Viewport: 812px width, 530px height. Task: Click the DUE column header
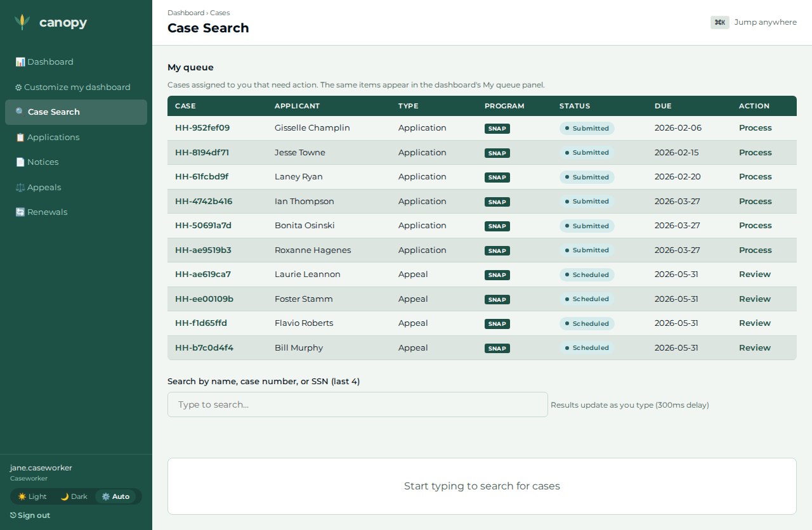(663, 106)
